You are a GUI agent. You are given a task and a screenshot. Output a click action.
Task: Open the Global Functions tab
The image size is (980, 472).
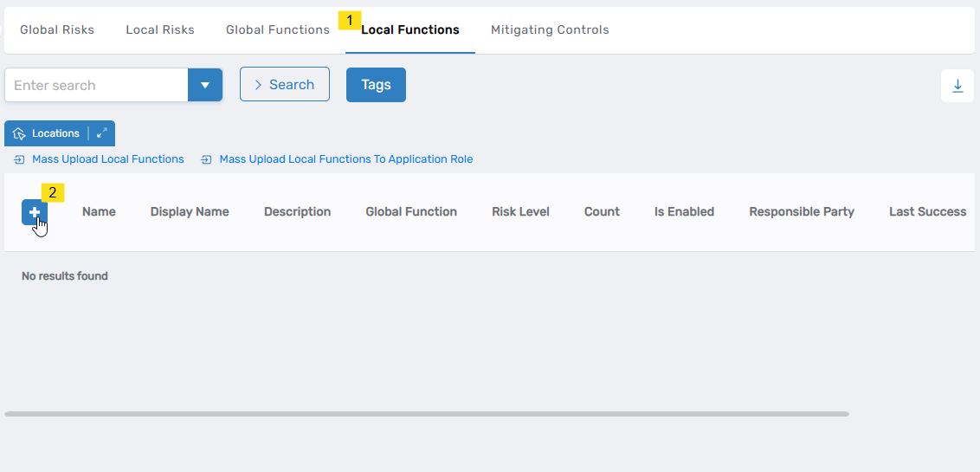tap(278, 29)
